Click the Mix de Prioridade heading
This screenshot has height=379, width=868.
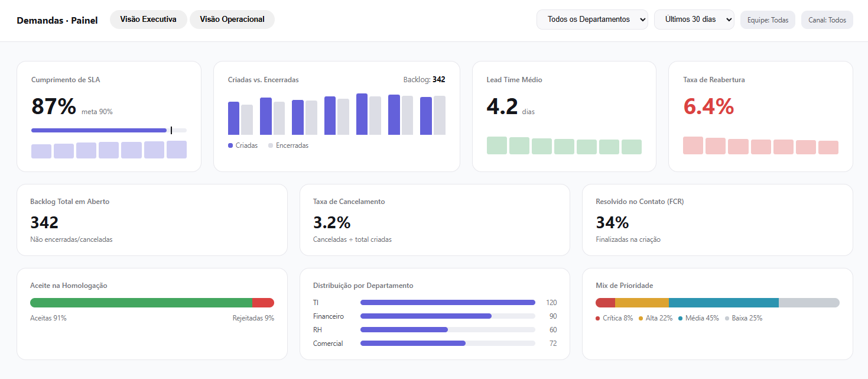pos(625,286)
